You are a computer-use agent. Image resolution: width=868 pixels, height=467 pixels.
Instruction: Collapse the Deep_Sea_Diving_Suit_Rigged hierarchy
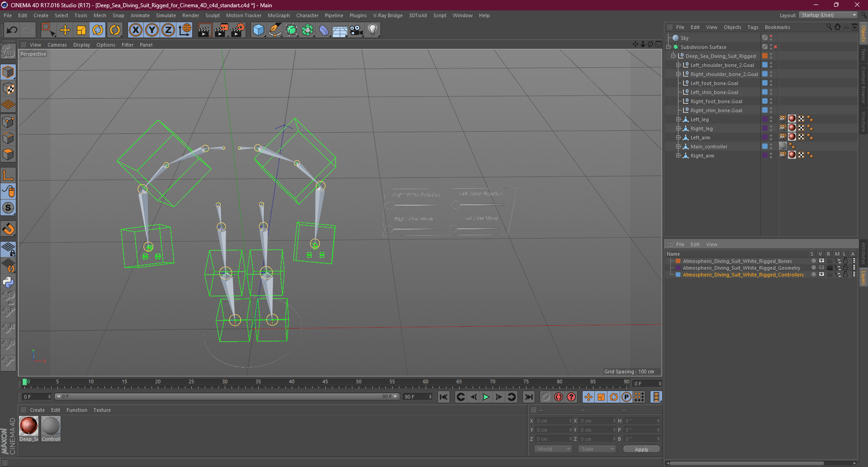coord(673,56)
